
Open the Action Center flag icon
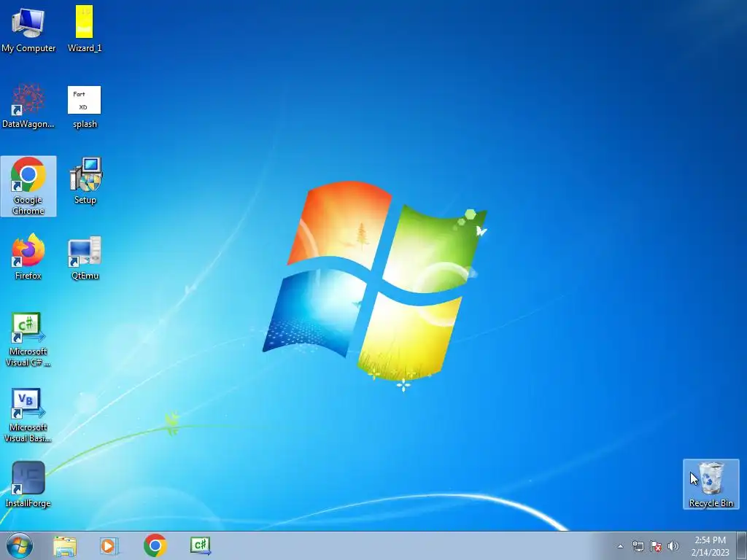point(656,546)
